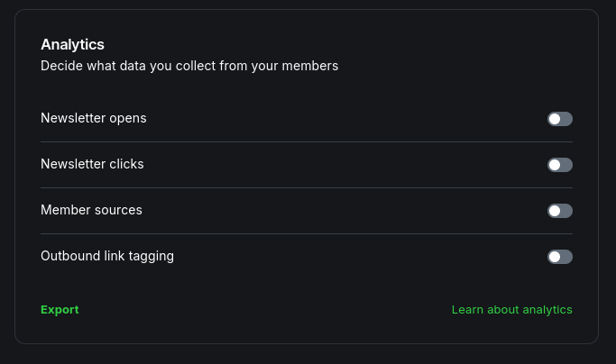
Task: Switch on Outbound link tagging
Action: 559,257
